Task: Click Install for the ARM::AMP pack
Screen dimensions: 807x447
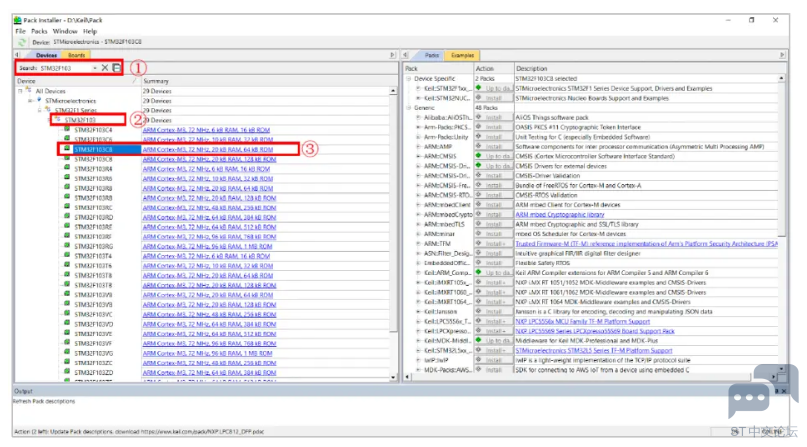Action: pos(494,147)
